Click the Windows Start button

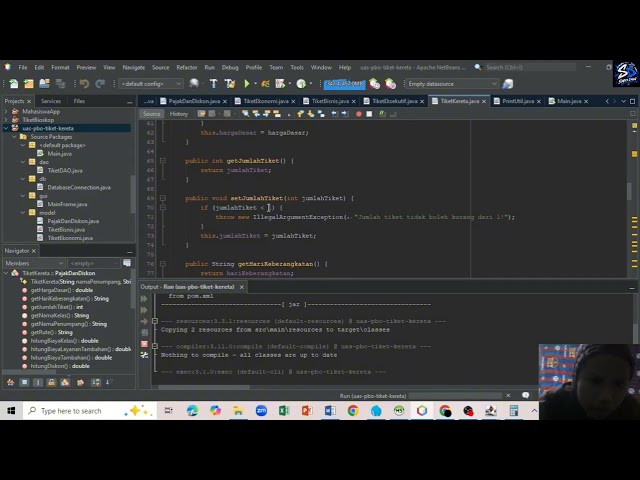click(x=11, y=411)
